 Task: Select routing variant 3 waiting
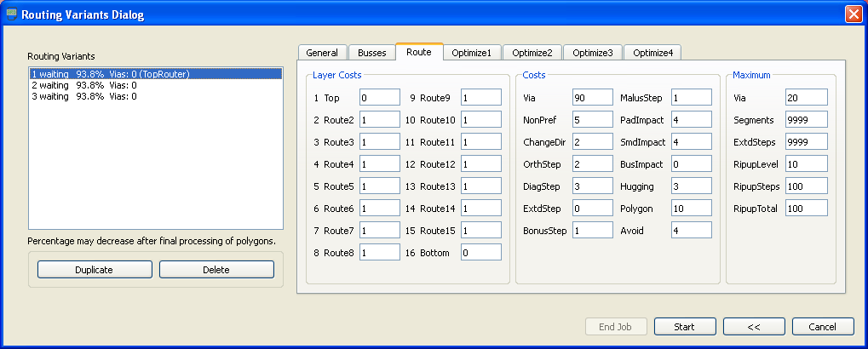point(156,96)
